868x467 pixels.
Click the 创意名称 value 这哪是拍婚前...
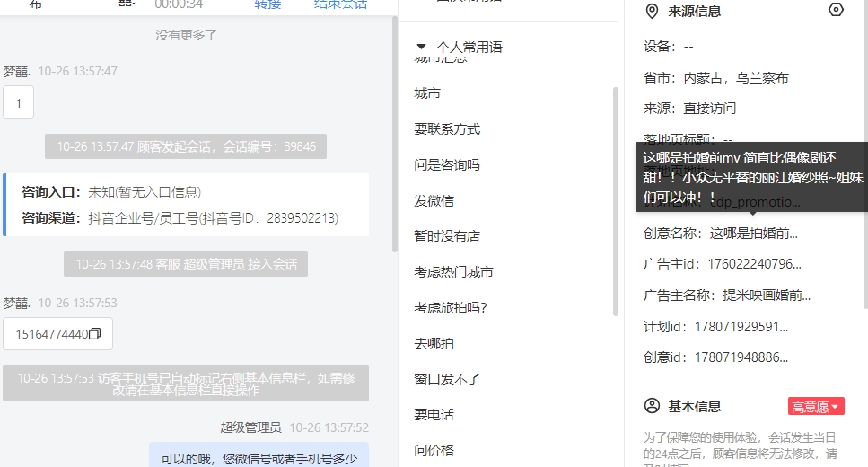pos(753,233)
